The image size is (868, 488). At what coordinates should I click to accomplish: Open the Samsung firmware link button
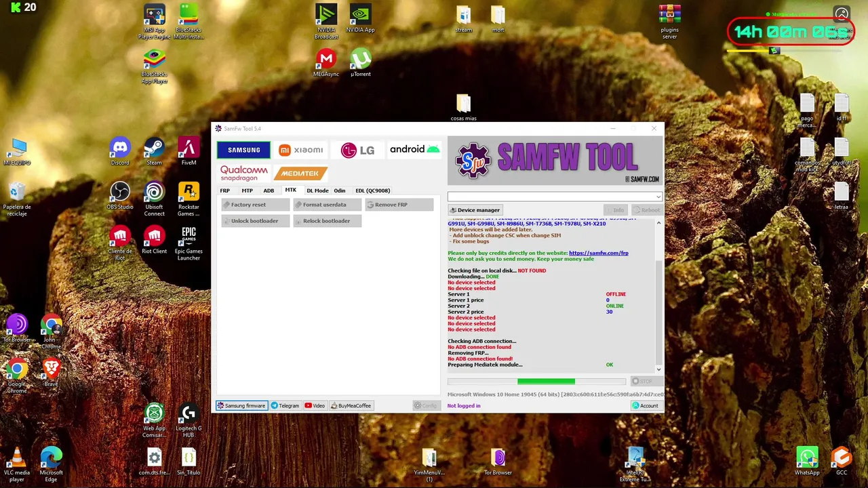(x=241, y=405)
